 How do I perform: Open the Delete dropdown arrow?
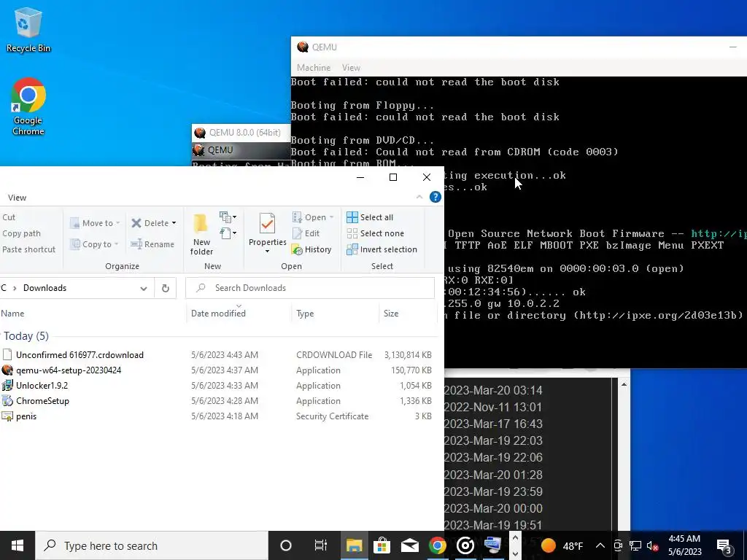click(174, 223)
